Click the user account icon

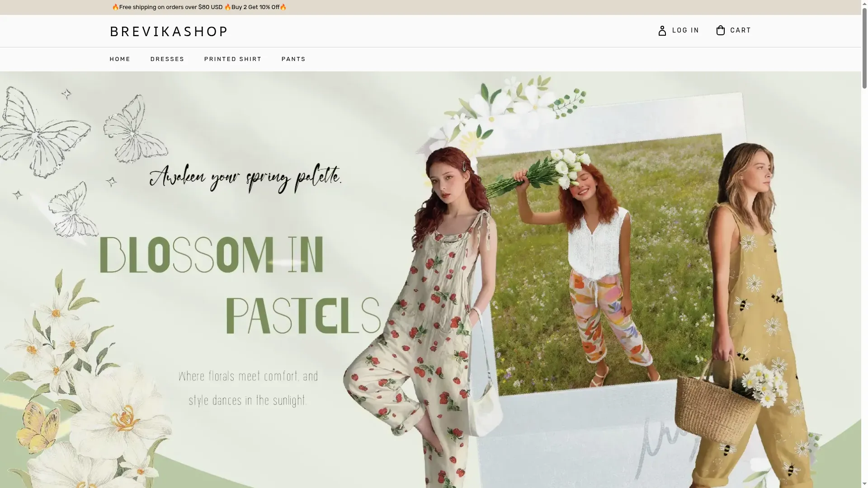coord(662,30)
